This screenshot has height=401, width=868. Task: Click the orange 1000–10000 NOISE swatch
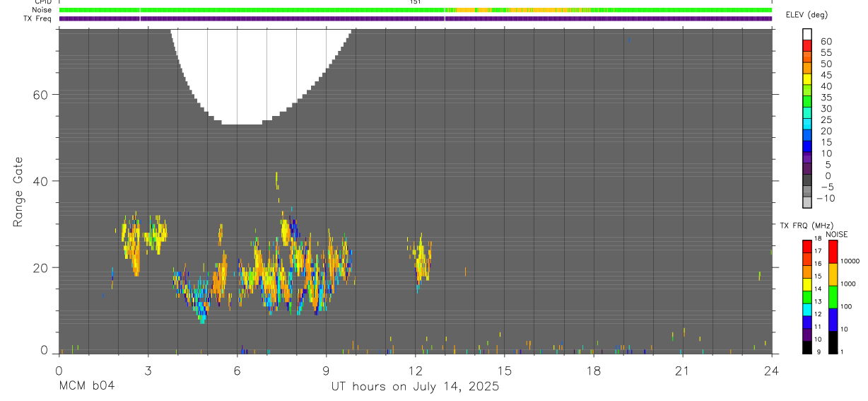833,274
